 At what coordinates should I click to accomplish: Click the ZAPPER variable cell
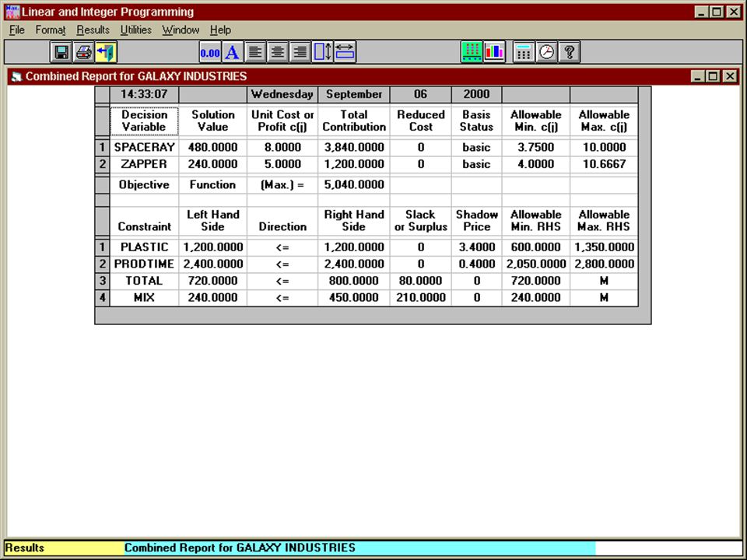[x=144, y=164]
